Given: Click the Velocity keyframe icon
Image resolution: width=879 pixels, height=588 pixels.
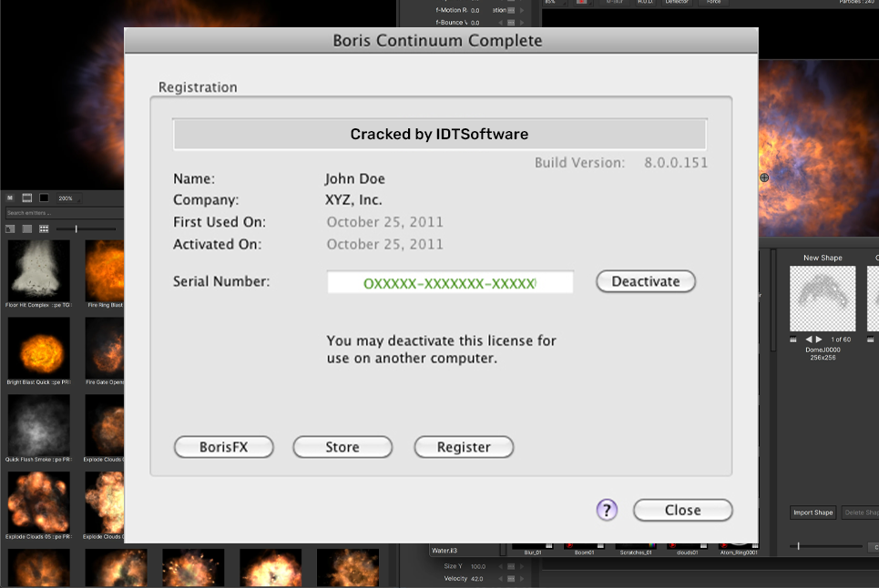Looking at the screenshot, I should [511, 579].
